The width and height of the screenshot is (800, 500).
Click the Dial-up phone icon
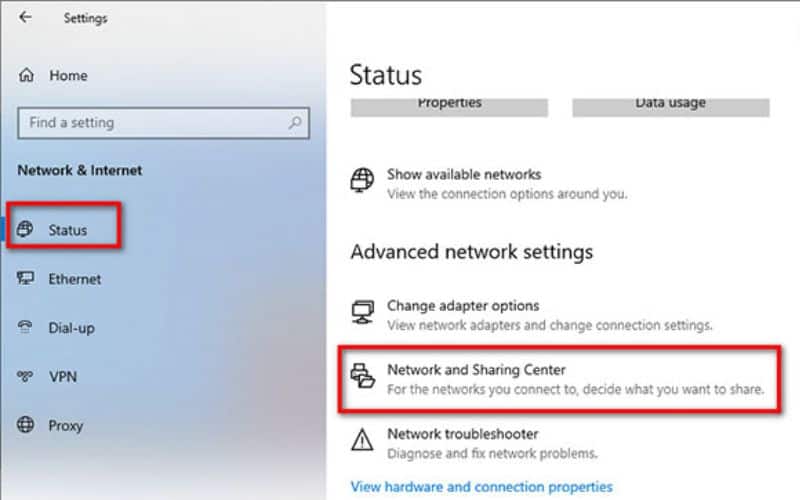tap(25, 327)
